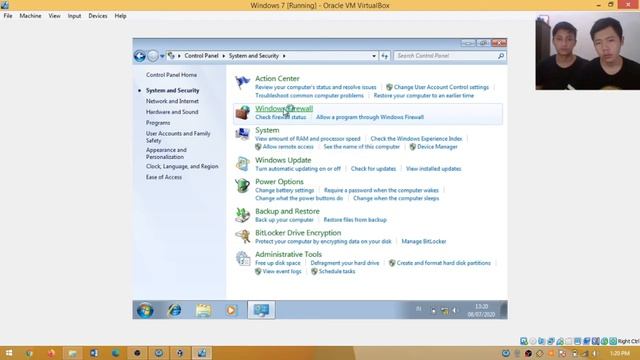This screenshot has height=360, width=640.
Task: Select Ease of Access in sidebar
Action: 164,177
